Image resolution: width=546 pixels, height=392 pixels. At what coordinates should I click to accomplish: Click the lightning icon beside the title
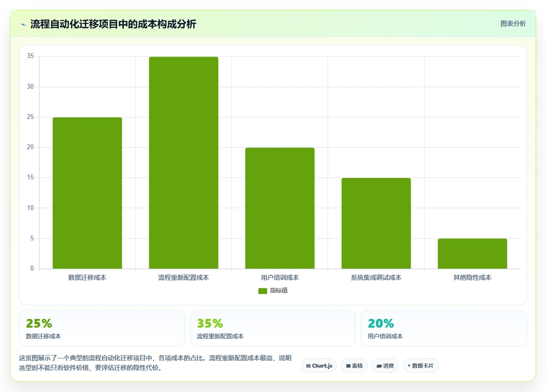[x=23, y=24]
